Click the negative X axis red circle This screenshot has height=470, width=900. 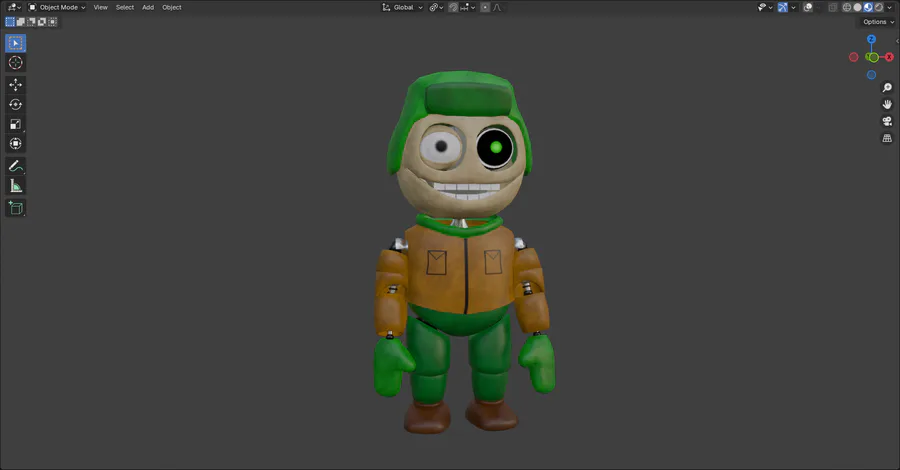854,57
